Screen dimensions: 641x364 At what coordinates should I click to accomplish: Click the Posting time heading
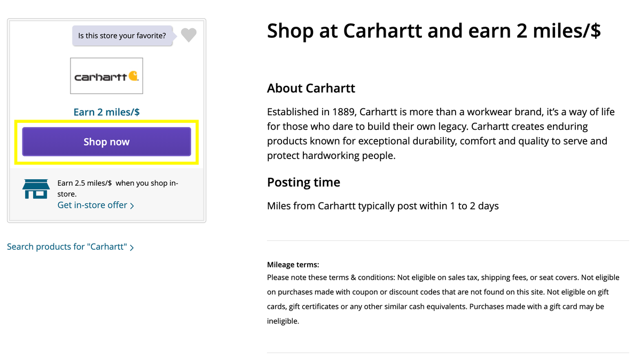coord(303,182)
